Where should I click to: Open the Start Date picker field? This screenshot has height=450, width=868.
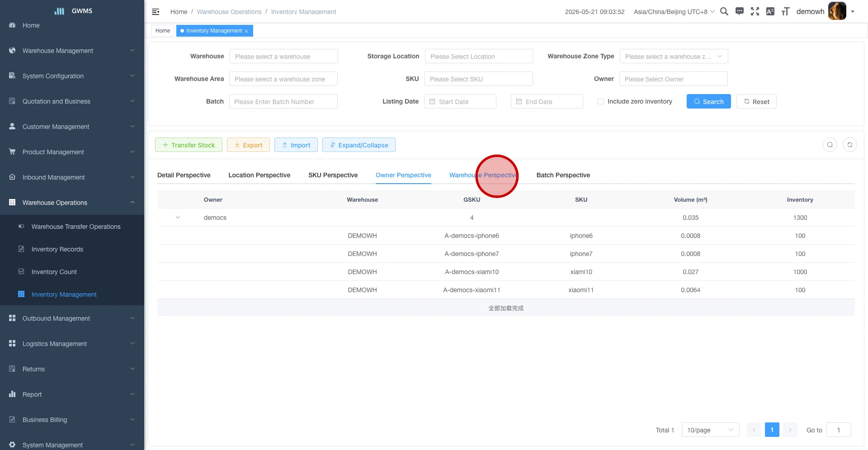pos(460,101)
